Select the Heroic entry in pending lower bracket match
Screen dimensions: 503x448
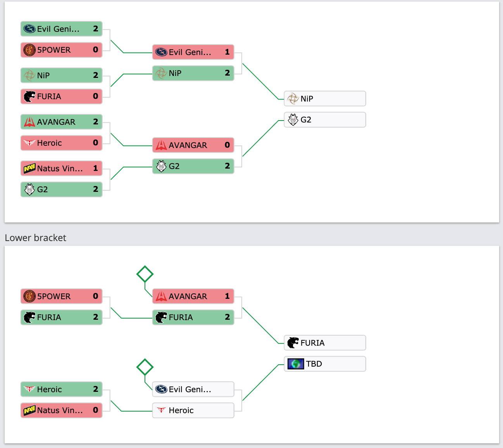pyautogui.click(x=193, y=410)
